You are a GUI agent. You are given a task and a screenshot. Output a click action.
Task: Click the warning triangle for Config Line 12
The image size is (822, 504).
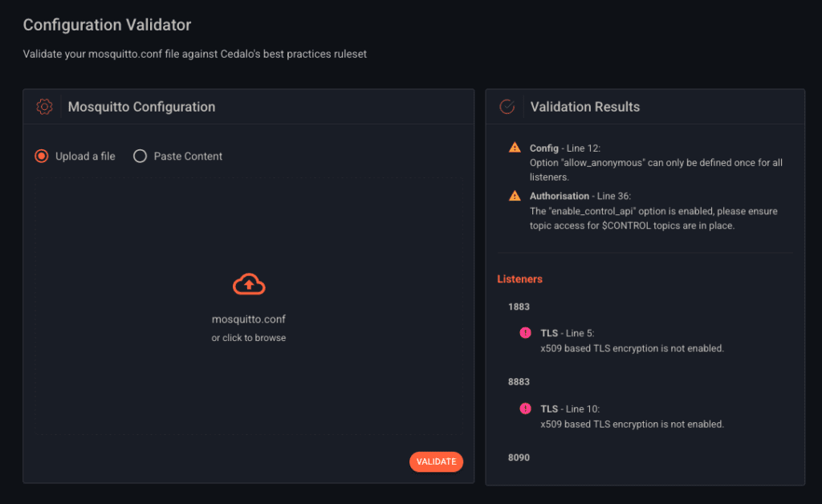(x=515, y=148)
